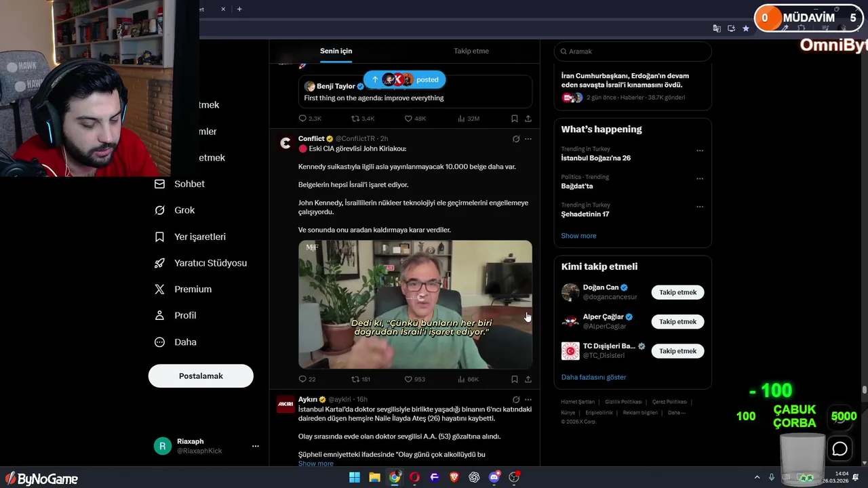This screenshot has width=868, height=488.
Task: Open clock showing 14:04 in taskbar
Action: [835, 477]
